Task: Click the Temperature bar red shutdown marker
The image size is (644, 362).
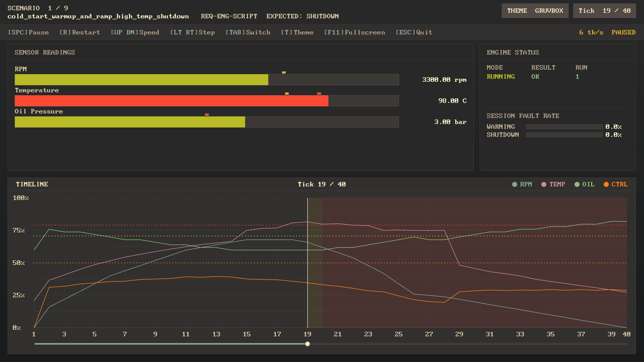Action: pos(319,94)
